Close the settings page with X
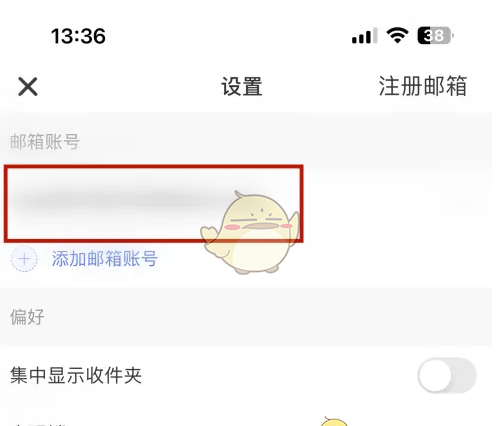The height and width of the screenshot is (426, 500). coord(28,87)
